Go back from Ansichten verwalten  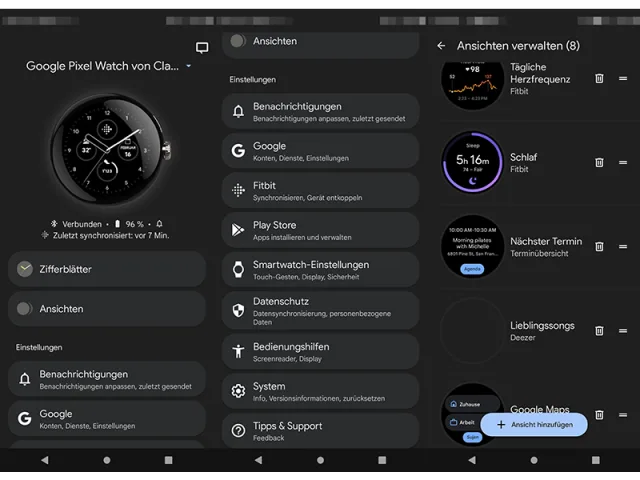pyautogui.click(x=441, y=46)
